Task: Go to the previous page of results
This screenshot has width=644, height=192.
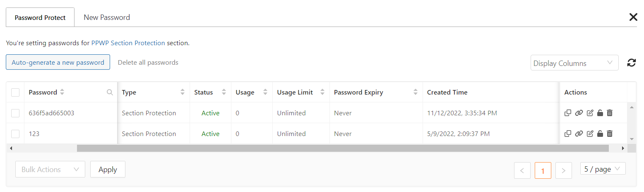Action: point(522,170)
